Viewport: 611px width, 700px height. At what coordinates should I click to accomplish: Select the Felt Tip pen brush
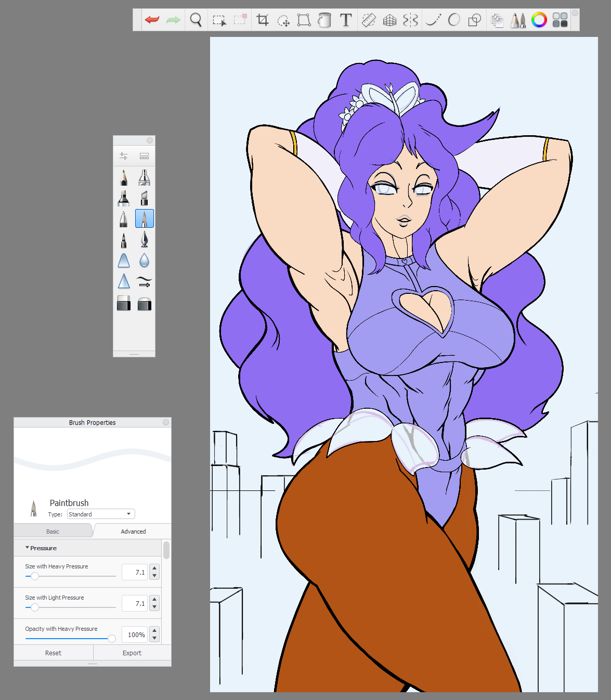(x=124, y=240)
